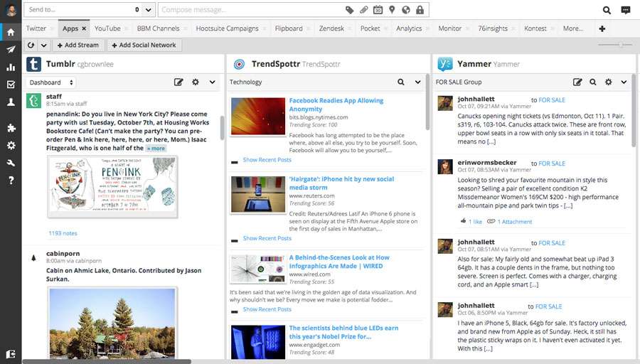Open the infographics article thumbnail
This screenshot has width=640, height=364.
coord(258,269)
